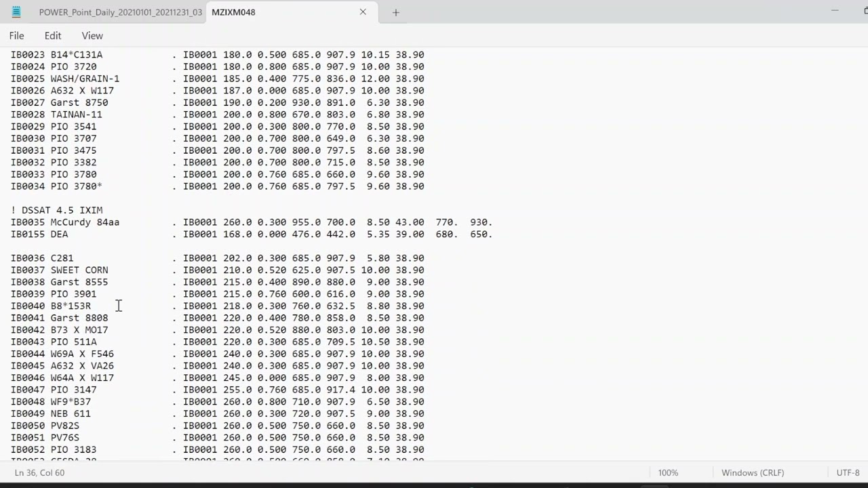Click the text 'PIO 3541'
868x488 pixels.
(x=74, y=127)
